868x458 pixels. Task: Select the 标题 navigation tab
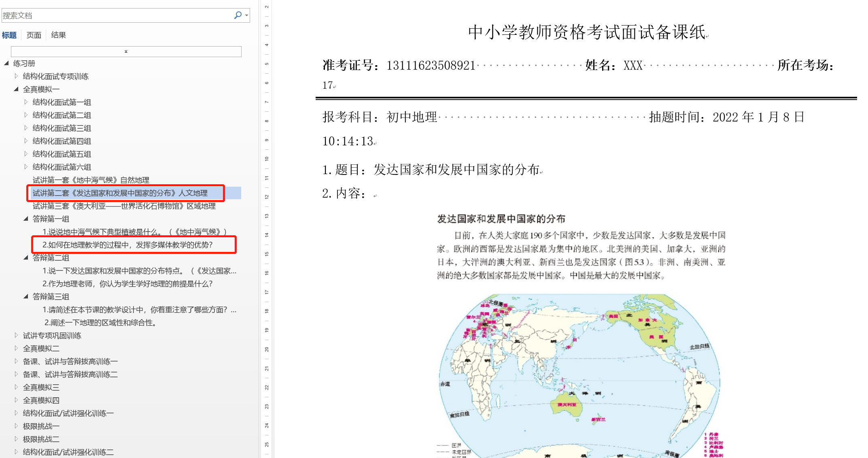[9, 35]
